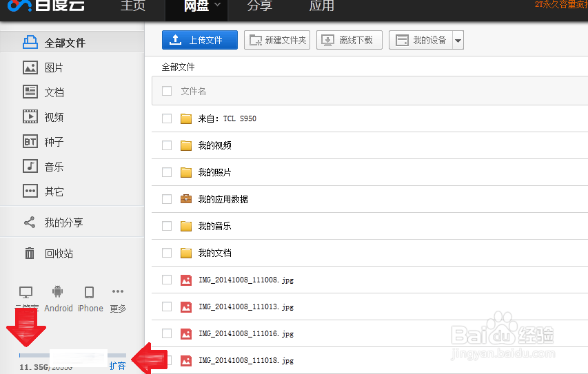
Task: Click the 我的设备 button
Action: click(420, 40)
